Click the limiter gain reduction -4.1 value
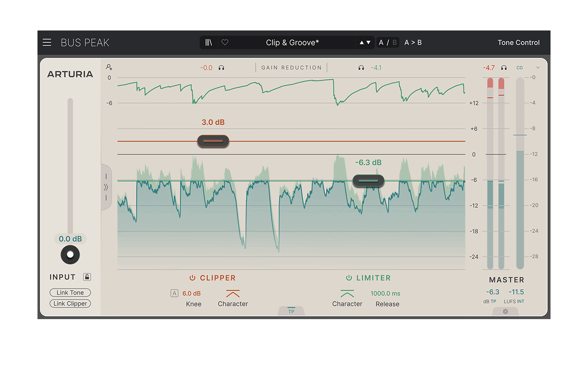Image resolution: width=588 pixels, height=367 pixels. [x=376, y=67]
